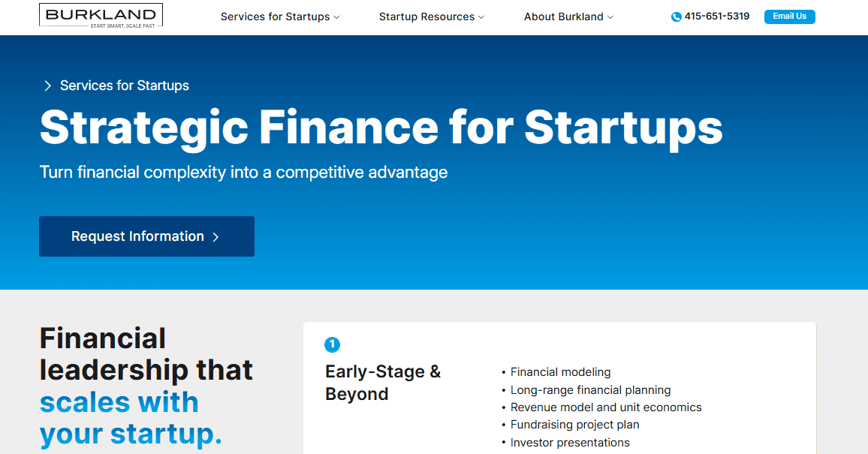Expand the Startup Resources dropdown chevron
The image size is (868, 454).
[x=481, y=17]
